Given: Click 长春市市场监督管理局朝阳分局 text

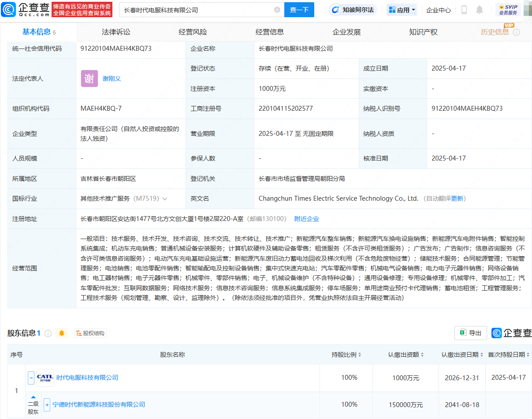Looking at the screenshot, I should click(x=301, y=179).
